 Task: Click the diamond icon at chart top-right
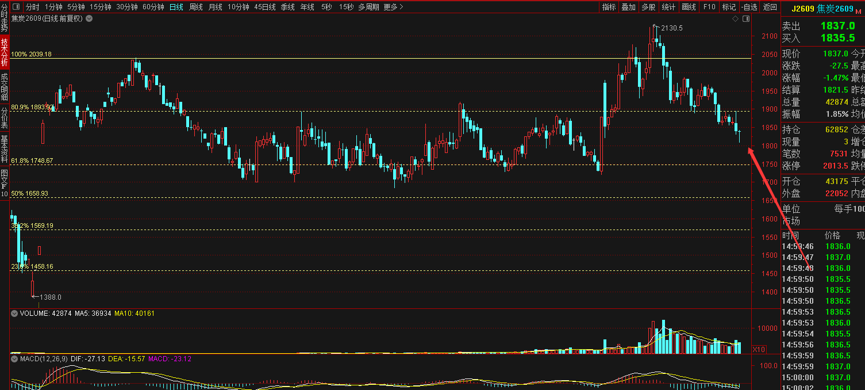(x=735, y=18)
